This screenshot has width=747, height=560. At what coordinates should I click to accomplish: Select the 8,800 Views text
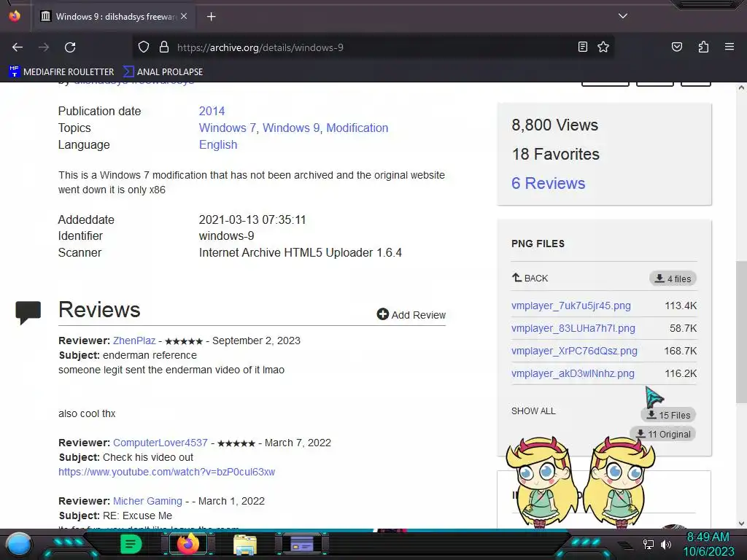[554, 125]
